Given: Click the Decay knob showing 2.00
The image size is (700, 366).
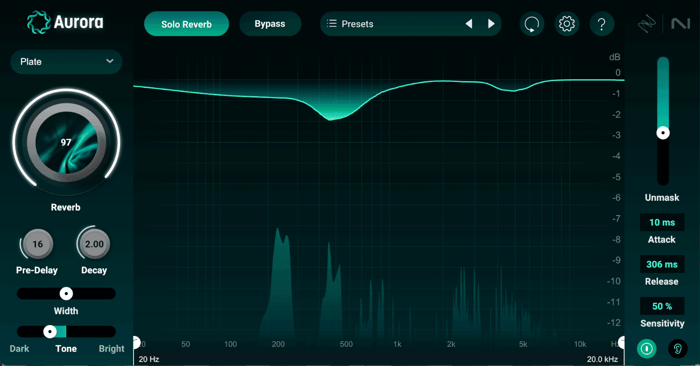Looking at the screenshot, I should (x=94, y=244).
